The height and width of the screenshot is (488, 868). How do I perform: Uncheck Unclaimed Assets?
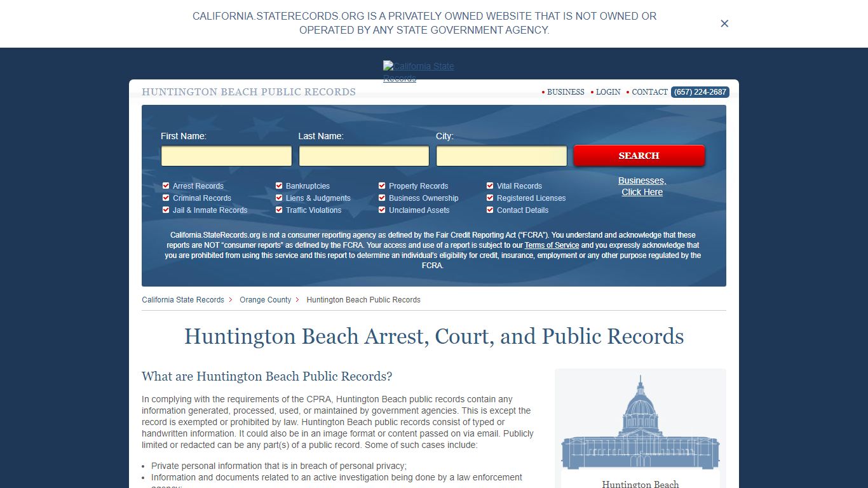(382, 210)
